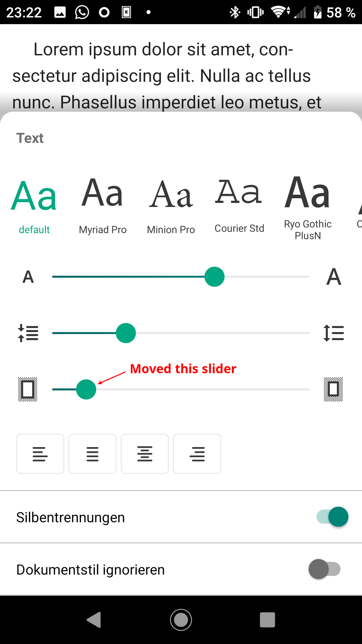Choose the Myriad Pro font
Viewport: 362px width, 644px height.
[x=103, y=205]
